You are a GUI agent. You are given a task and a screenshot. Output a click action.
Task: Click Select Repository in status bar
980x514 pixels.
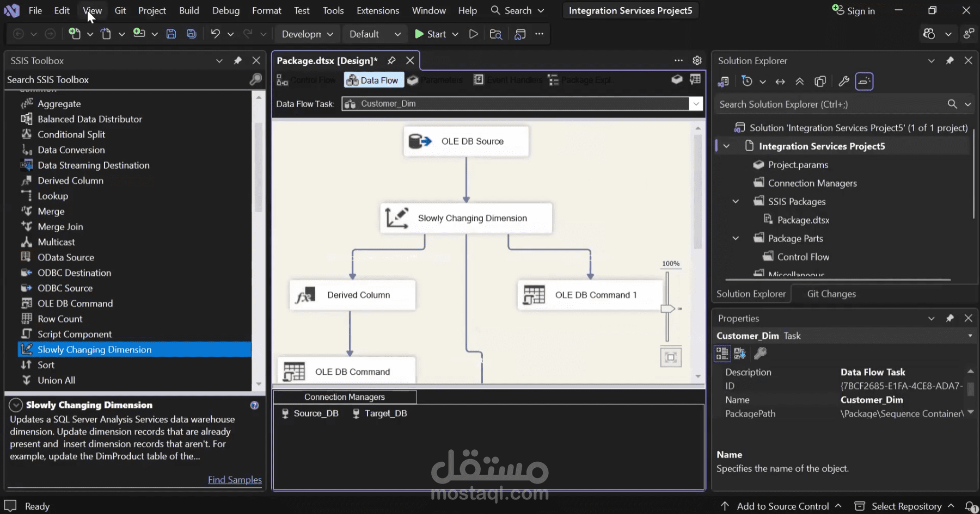tap(905, 506)
